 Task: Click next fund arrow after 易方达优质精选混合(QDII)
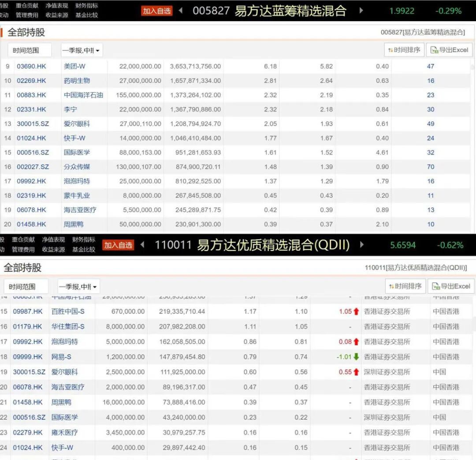[361, 245]
